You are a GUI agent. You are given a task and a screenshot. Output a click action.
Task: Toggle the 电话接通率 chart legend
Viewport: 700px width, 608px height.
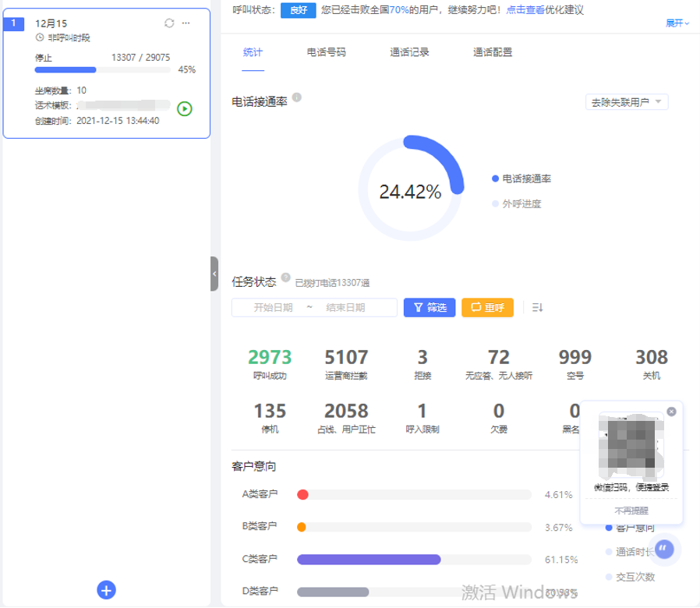(x=521, y=179)
